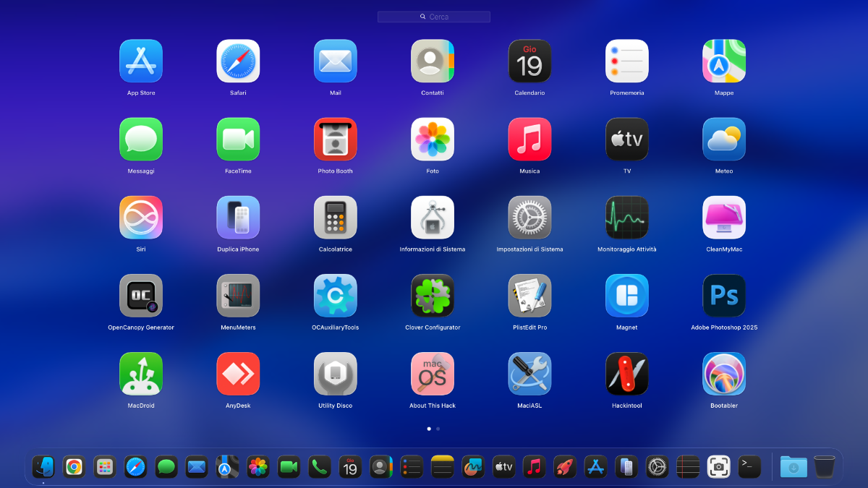Viewport: 868px width, 488px height.
Task: Open the Bootabler app
Action: [x=724, y=374]
